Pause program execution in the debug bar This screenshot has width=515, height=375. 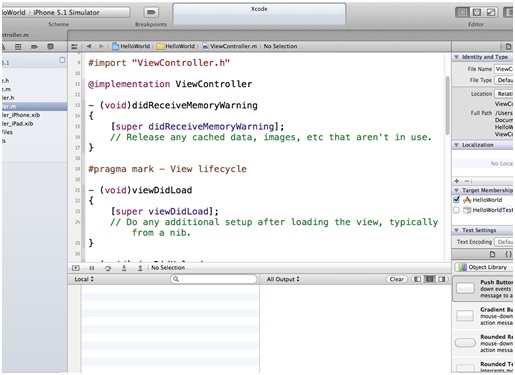click(x=92, y=268)
